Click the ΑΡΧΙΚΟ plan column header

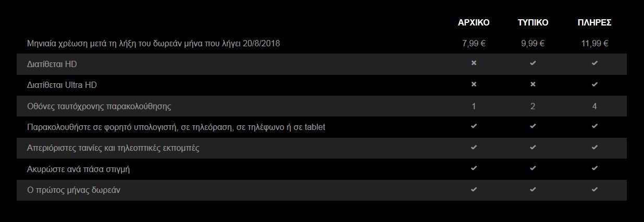point(474,22)
